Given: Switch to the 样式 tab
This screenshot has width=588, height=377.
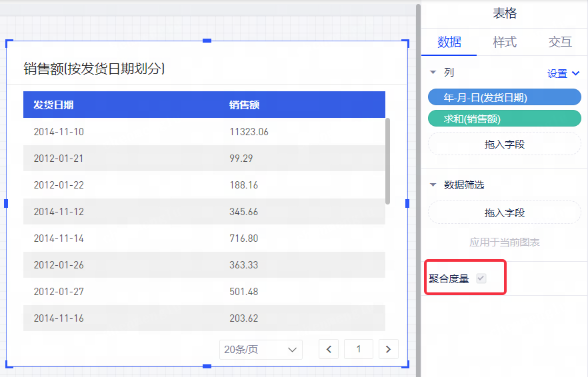Looking at the screenshot, I should point(505,42).
